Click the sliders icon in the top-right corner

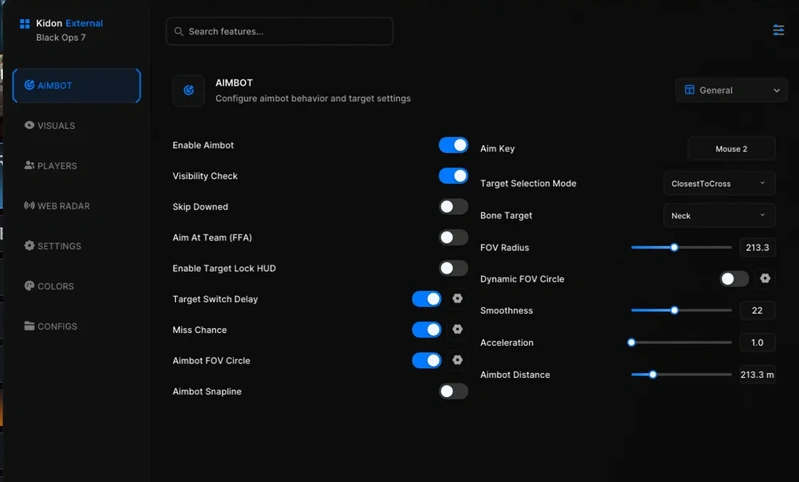(x=778, y=30)
